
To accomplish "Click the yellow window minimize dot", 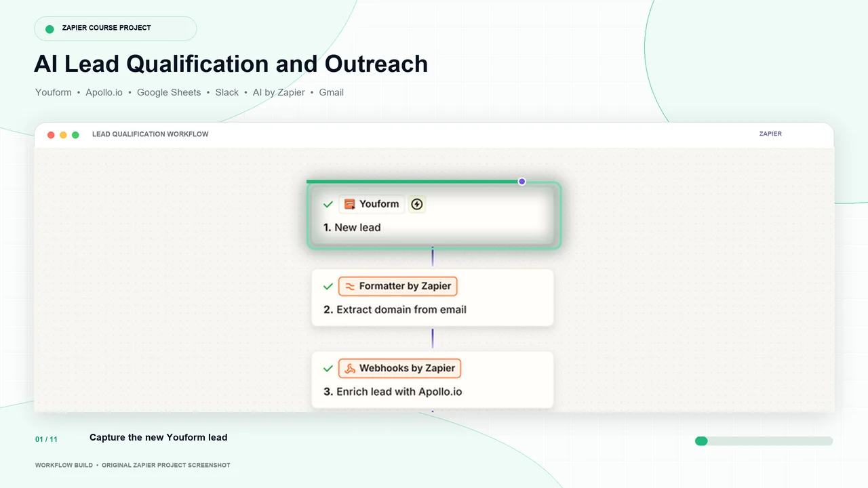I will tap(63, 135).
